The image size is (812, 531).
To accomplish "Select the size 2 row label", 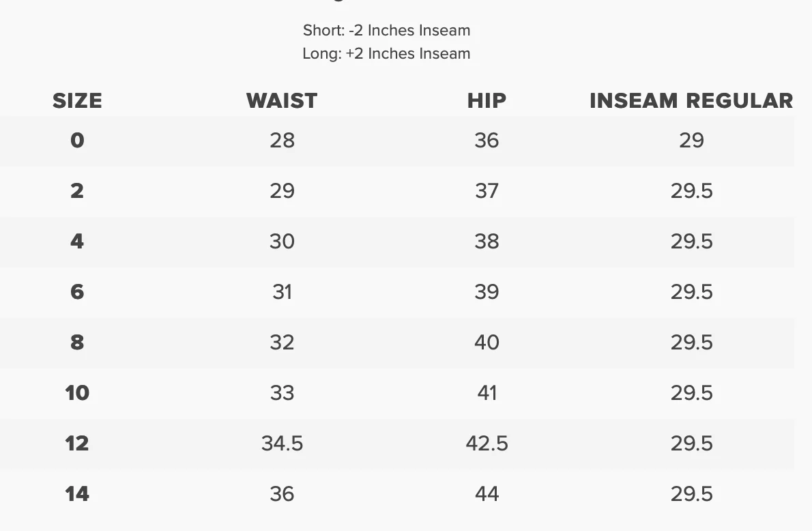I will point(77,191).
